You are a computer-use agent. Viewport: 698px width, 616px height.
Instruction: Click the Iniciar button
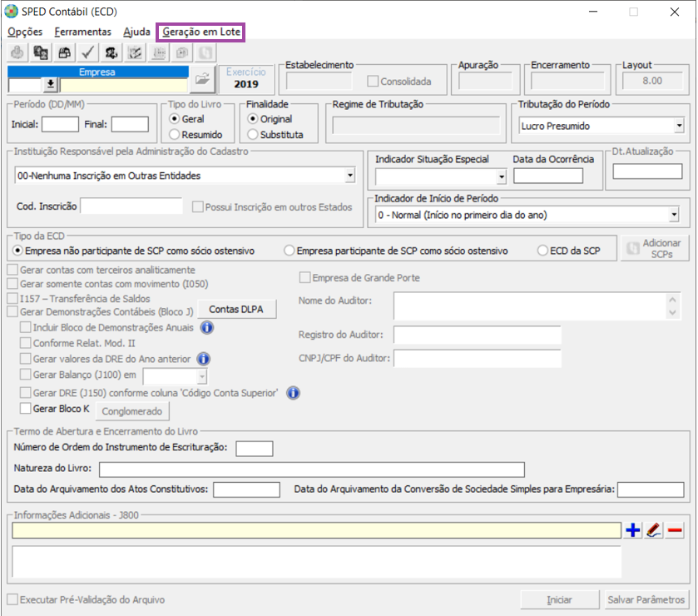click(x=560, y=600)
